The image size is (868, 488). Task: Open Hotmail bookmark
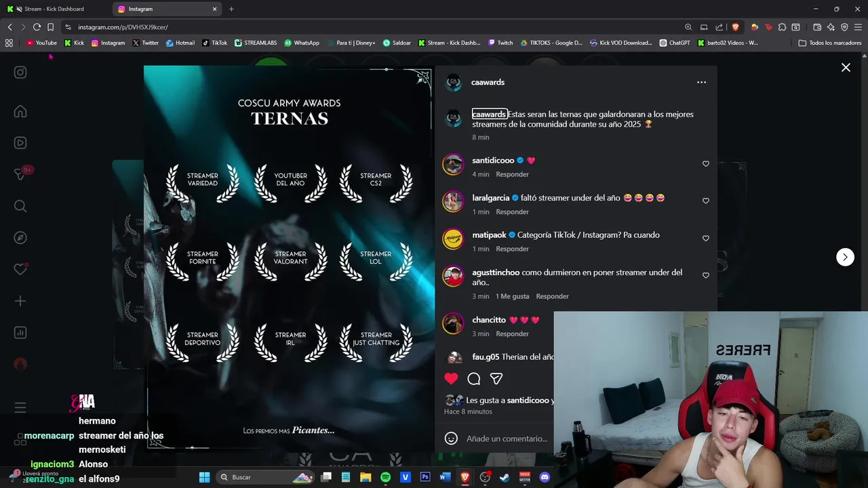click(x=180, y=43)
